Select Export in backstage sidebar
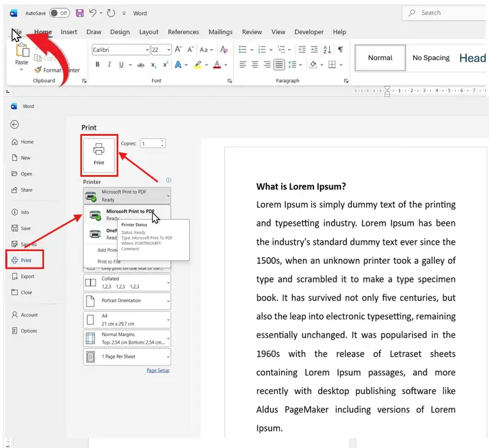The width and height of the screenshot is (489, 448). click(x=23, y=276)
